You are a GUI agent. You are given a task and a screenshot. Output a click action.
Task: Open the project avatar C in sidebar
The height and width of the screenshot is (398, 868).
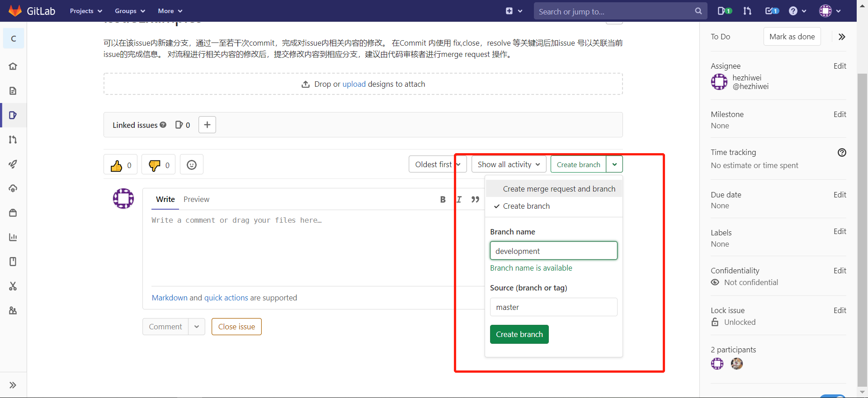tap(14, 38)
